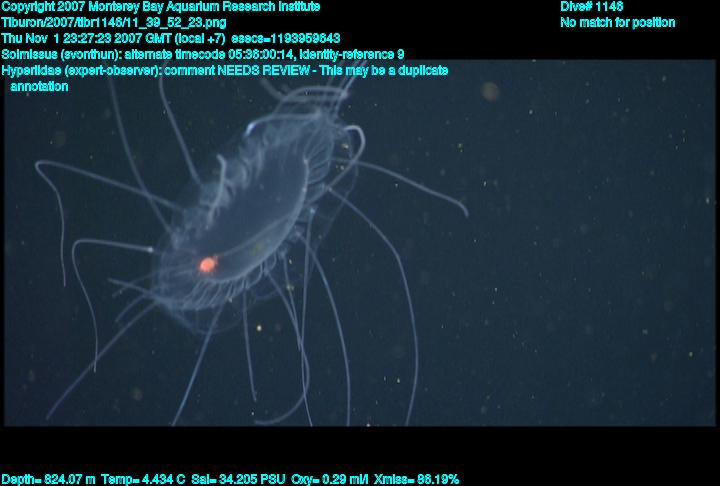Click the orange-red spot inside the jellyfish
Image resolution: width=720 pixels, height=486 pixels.
click(x=208, y=265)
